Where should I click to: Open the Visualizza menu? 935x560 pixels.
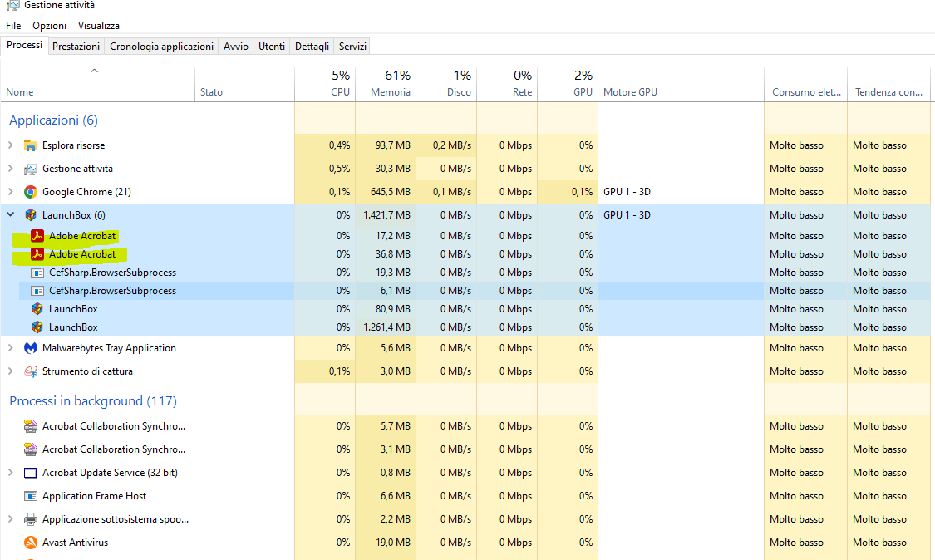98,26
